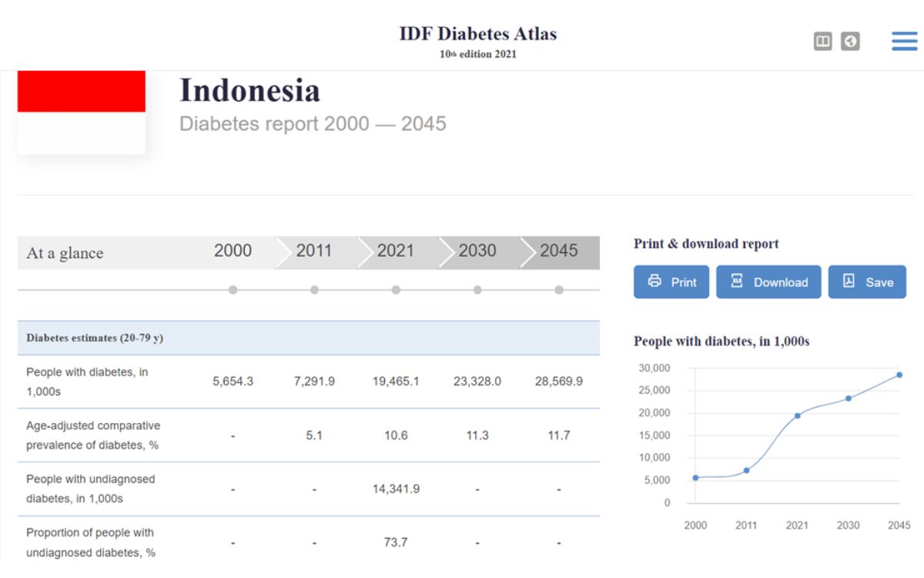This screenshot has width=924, height=578.
Task: Click the PDF icon on the Save button
Action: (849, 281)
